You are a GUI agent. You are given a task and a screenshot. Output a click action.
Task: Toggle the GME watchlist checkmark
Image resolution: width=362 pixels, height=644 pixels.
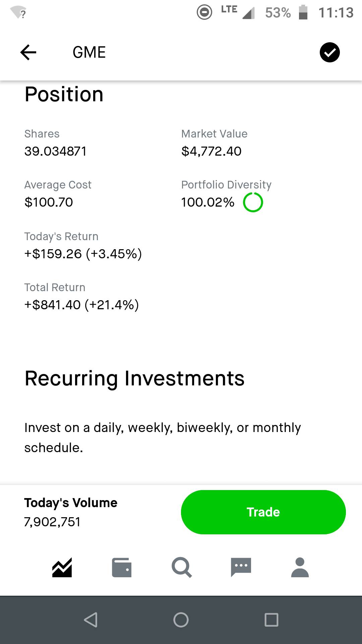(329, 53)
